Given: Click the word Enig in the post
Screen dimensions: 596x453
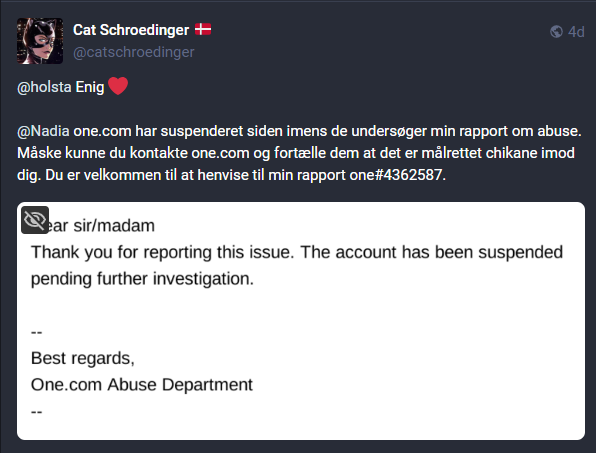Looking at the screenshot, I should coord(90,87).
